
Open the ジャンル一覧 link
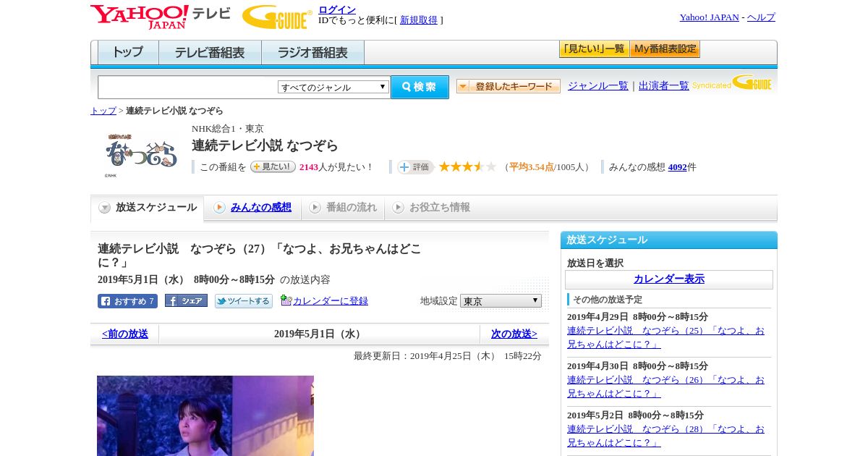coord(598,86)
